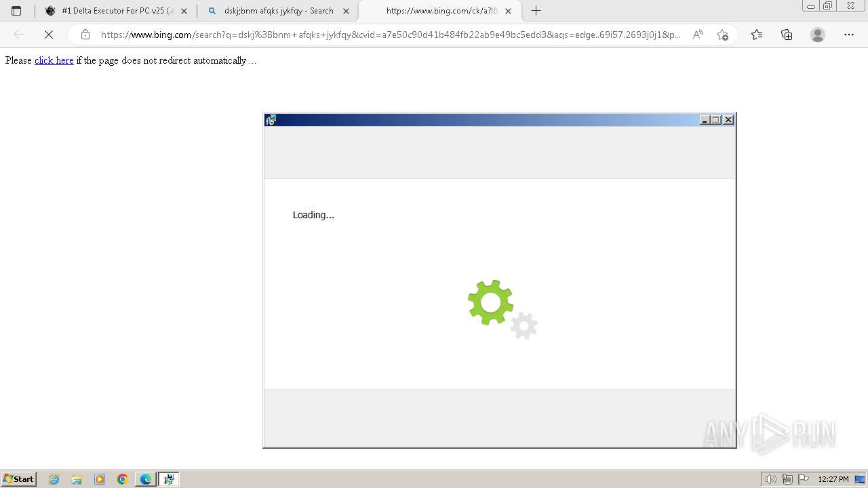Open the tab actions menu icon
The width and height of the screenshot is (868, 488).
[16, 11]
